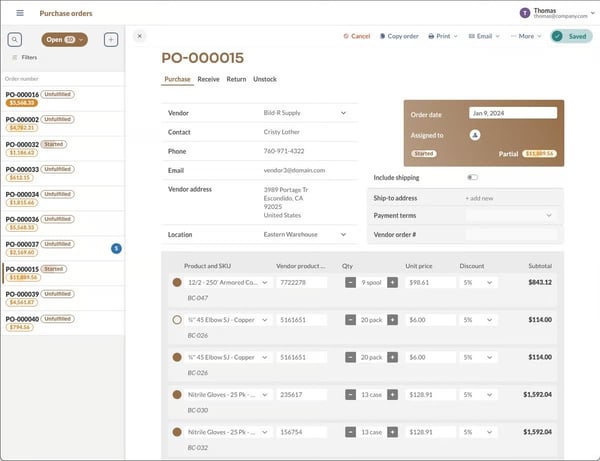Click the Started status badge in order card
This screenshot has height=461, width=600.
(x=424, y=153)
